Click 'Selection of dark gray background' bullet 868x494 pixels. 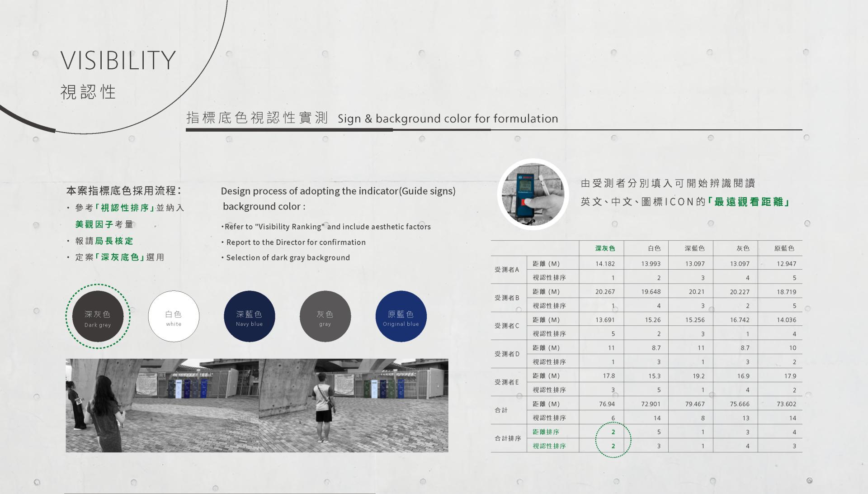click(286, 257)
